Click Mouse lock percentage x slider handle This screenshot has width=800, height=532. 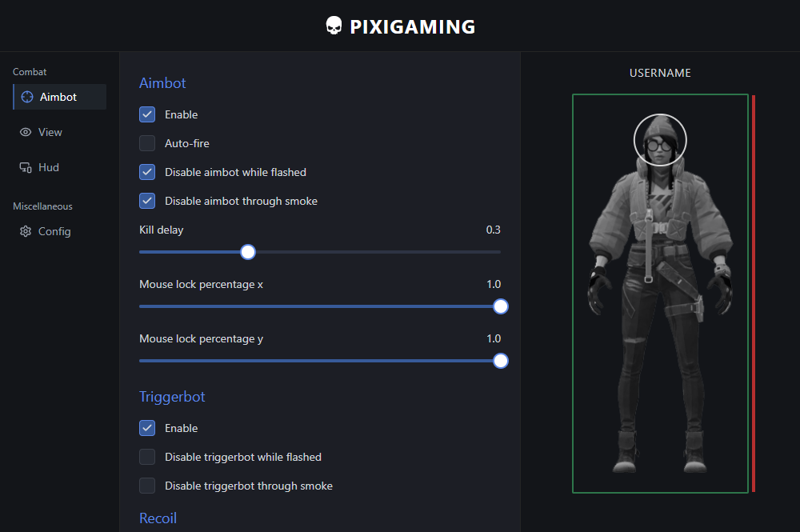click(x=501, y=306)
